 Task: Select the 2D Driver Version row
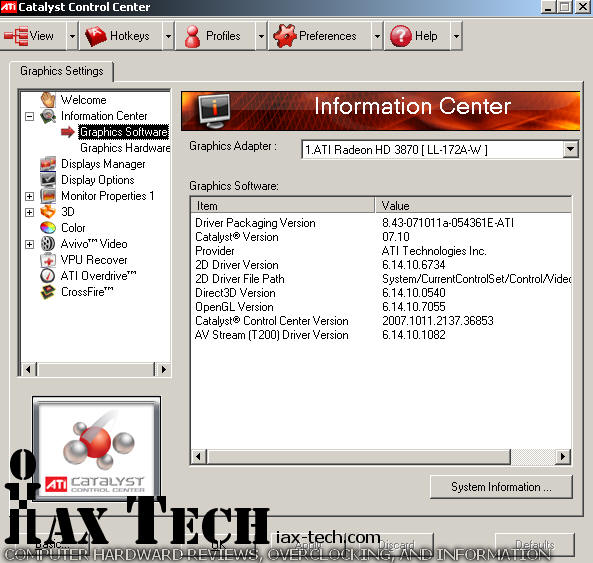381,265
